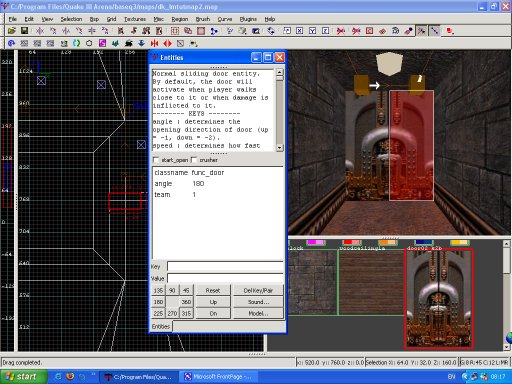Image resolution: width=512 pixels, height=384 pixels.
Task: Click the red square icon at toolbar end
Action: point(450,31)
